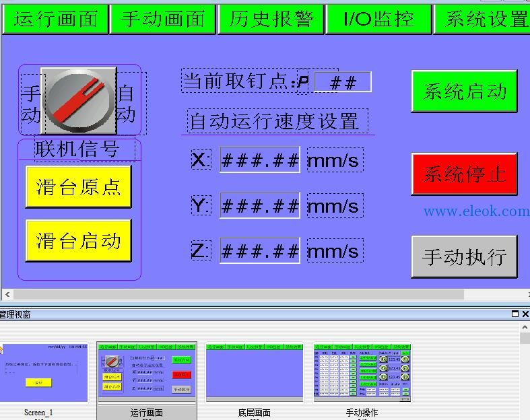Select the Y speed value field
The height and width of the screenshot is (420, 530).
pyautogui.click(x=260, y=205)
